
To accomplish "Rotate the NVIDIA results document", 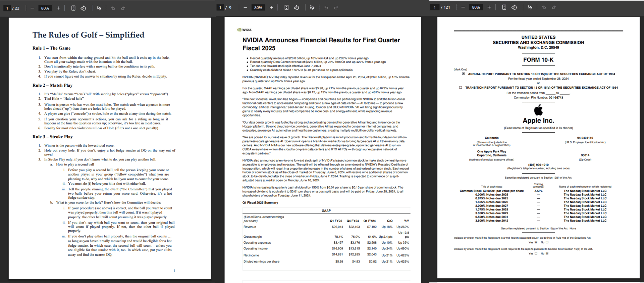I will point(297,7).
